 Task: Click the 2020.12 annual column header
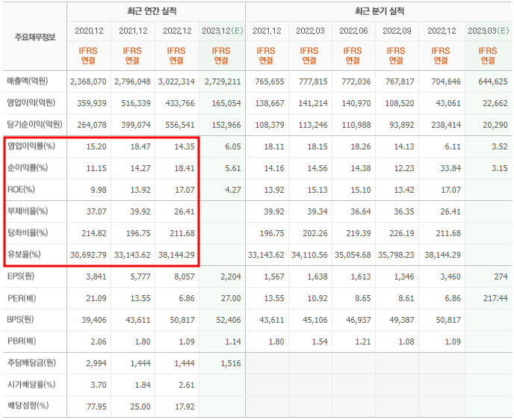click(89, 31)
